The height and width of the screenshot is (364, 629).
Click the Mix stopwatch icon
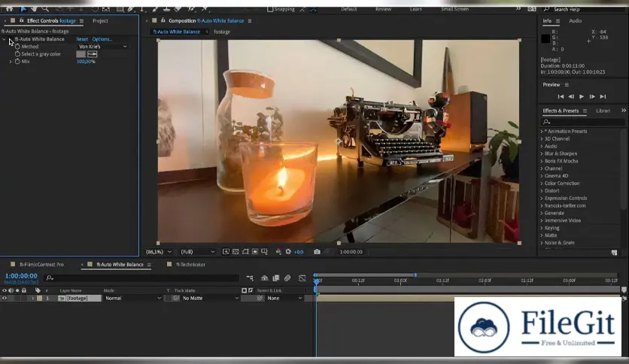(x=17, y=62)
